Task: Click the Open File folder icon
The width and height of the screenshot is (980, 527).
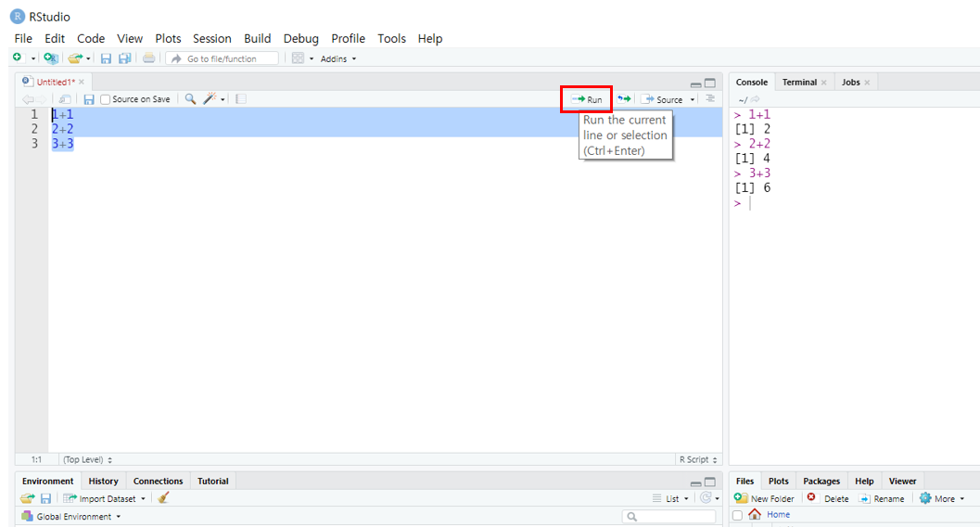Action: tap(74, 58)
